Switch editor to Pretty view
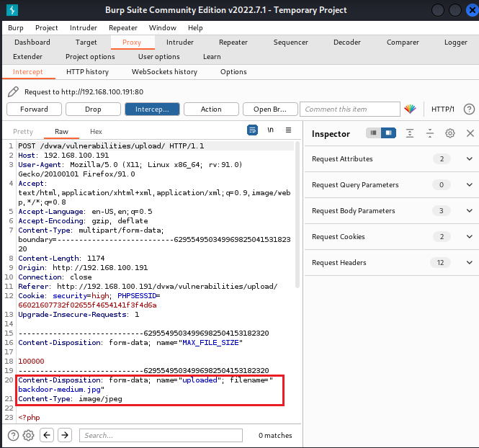 coord(23,132)
